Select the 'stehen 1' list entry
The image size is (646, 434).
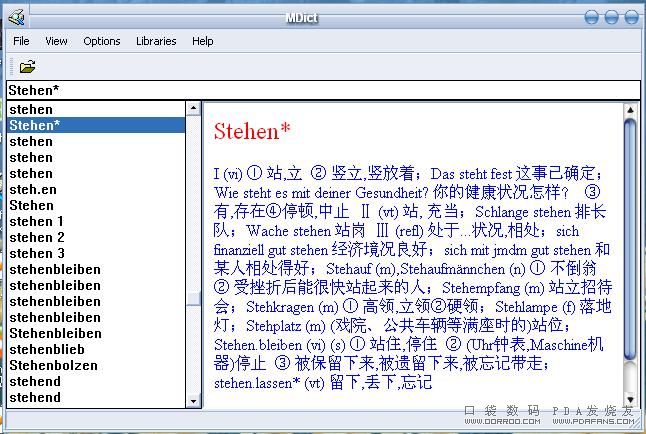coord(96,221)
